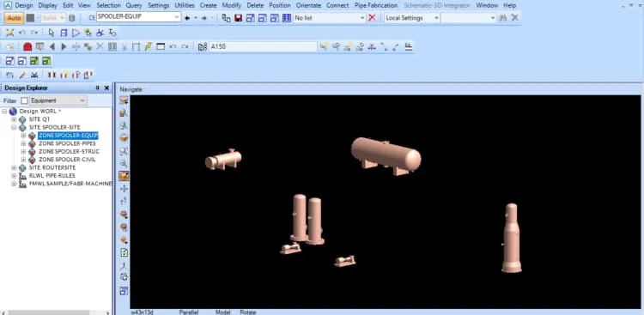The image size is (644, 315).
Task: Open the Equipment filter dropdown
Action: (82, 100)
